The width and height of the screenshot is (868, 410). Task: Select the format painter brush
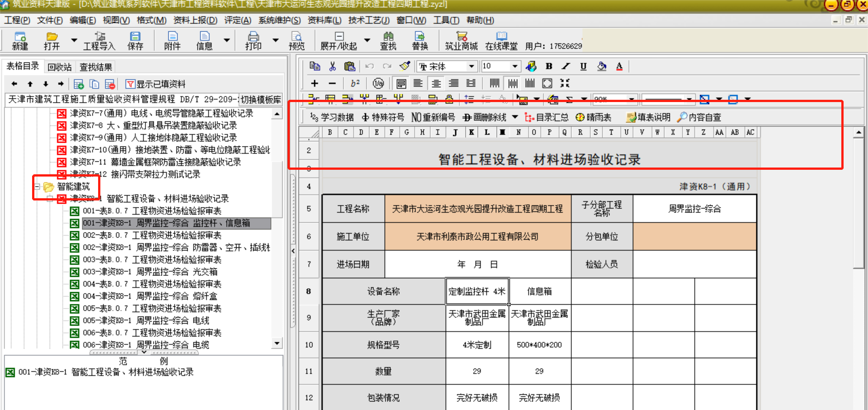(405, 66)
